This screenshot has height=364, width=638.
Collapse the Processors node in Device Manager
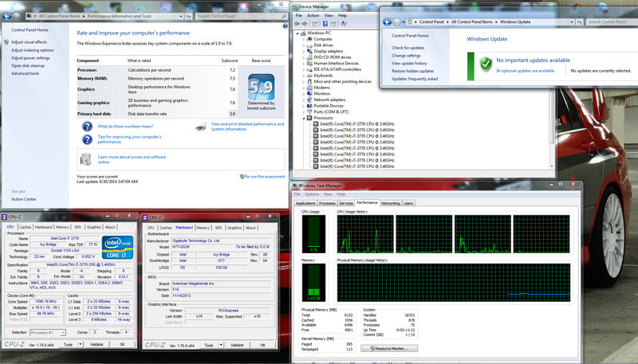click(x=304, y=118)
